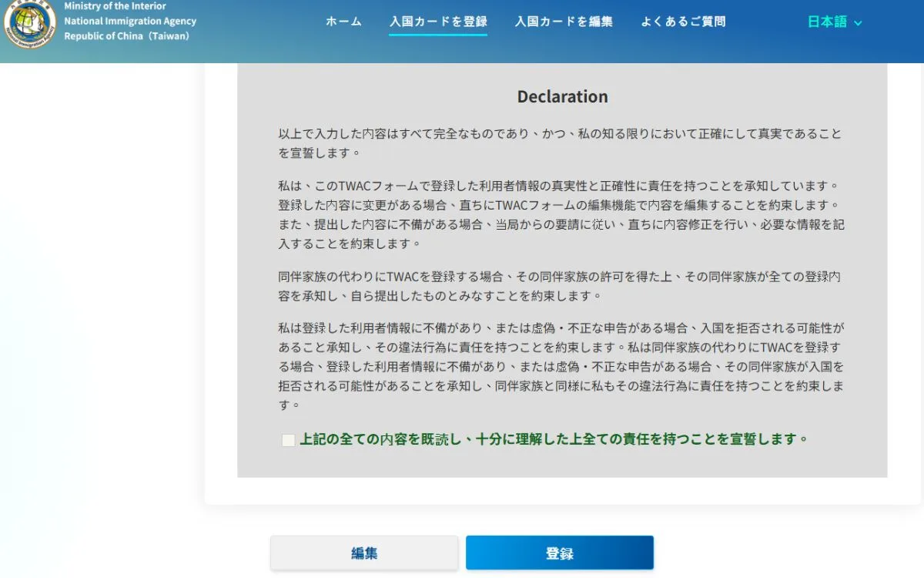Screen dimensions: 924x578
Task: Click the 'National Immigration Agency' header text
Action: [129, 22]
